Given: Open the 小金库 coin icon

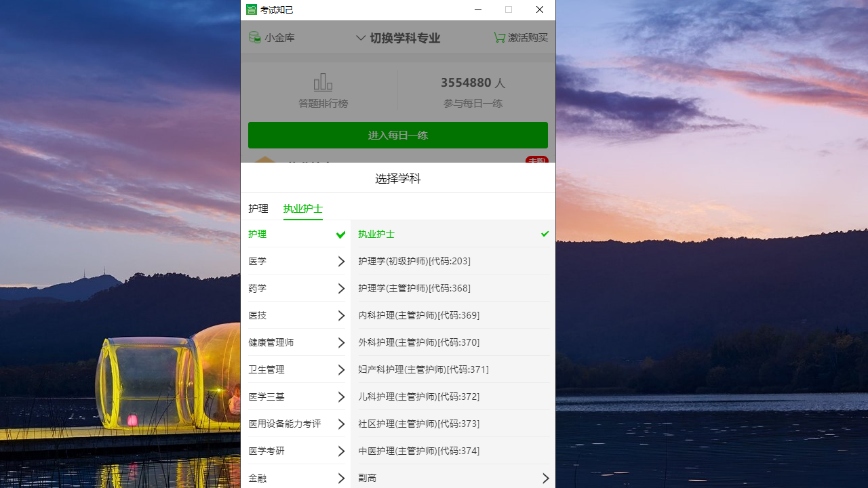Looking at the screenshot, I should [x=255, y=37].
